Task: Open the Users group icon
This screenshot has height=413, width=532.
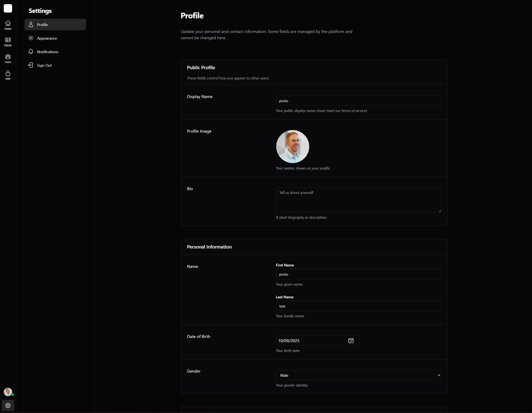Action: 8,58
